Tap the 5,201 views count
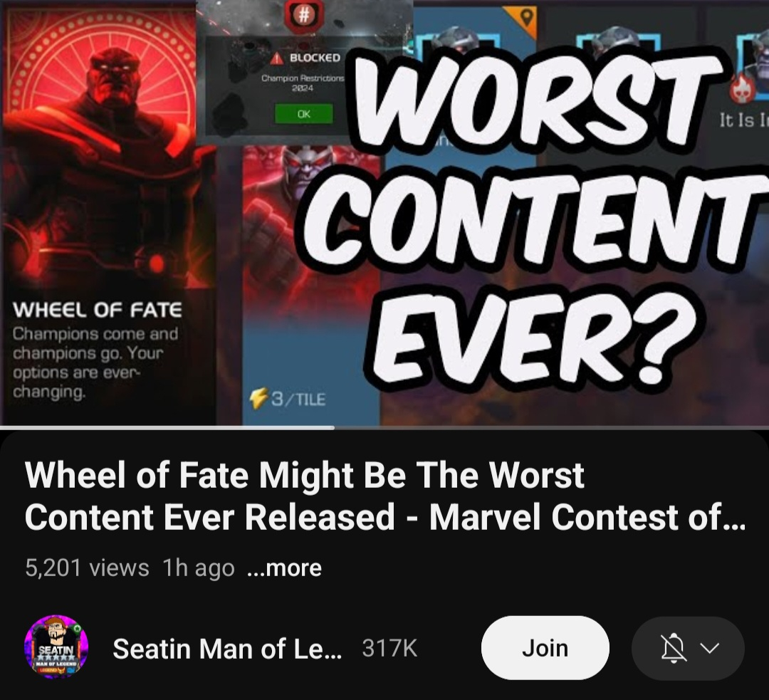Viewport: 769px width, 700px height. click(x=87, y=568)
